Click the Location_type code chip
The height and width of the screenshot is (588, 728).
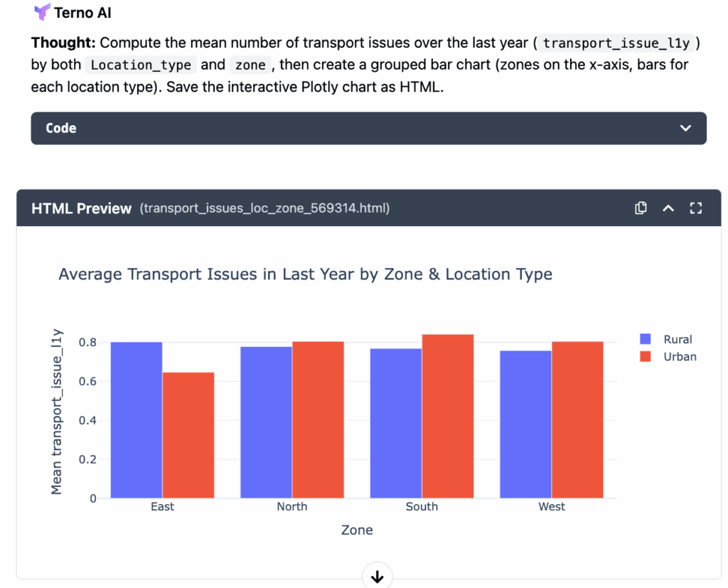tap(141, 65)
